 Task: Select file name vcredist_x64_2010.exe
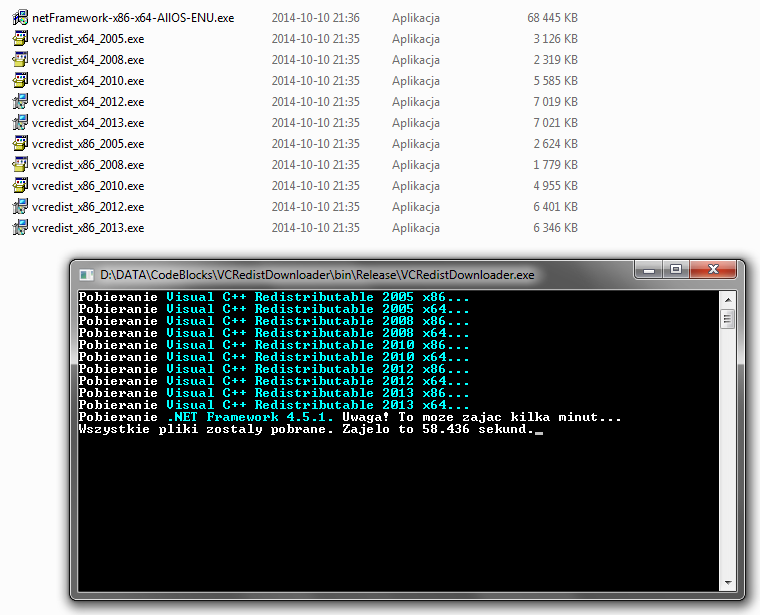[88, 80]
